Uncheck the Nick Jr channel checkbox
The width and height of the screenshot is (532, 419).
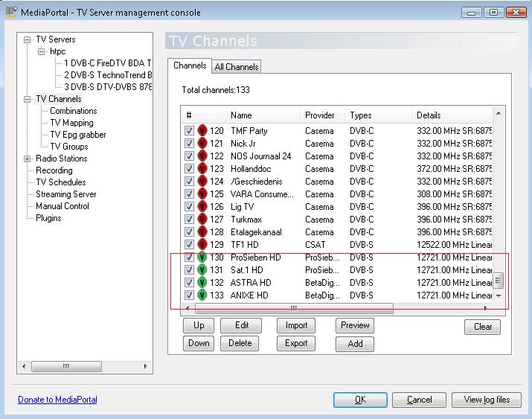point(189,144)
